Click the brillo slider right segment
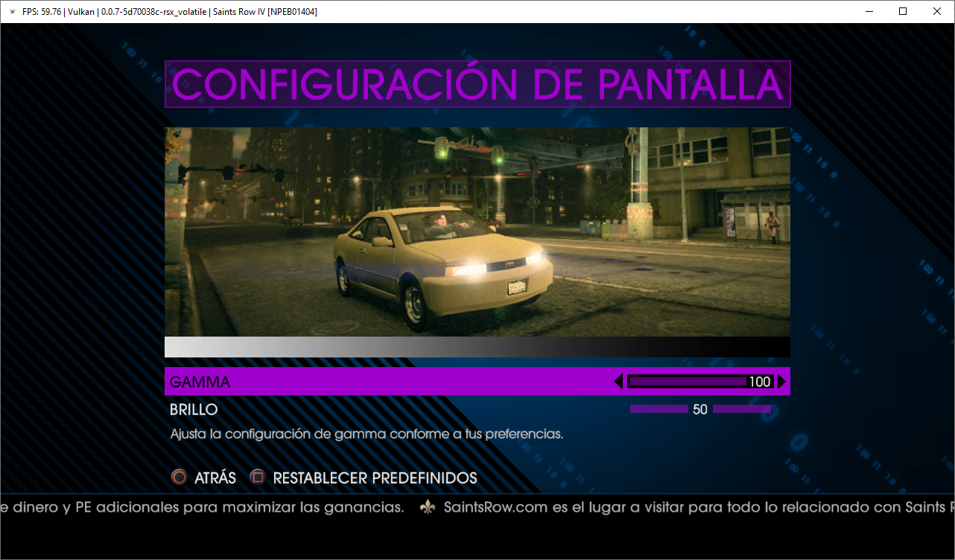 tap(742, 409)
